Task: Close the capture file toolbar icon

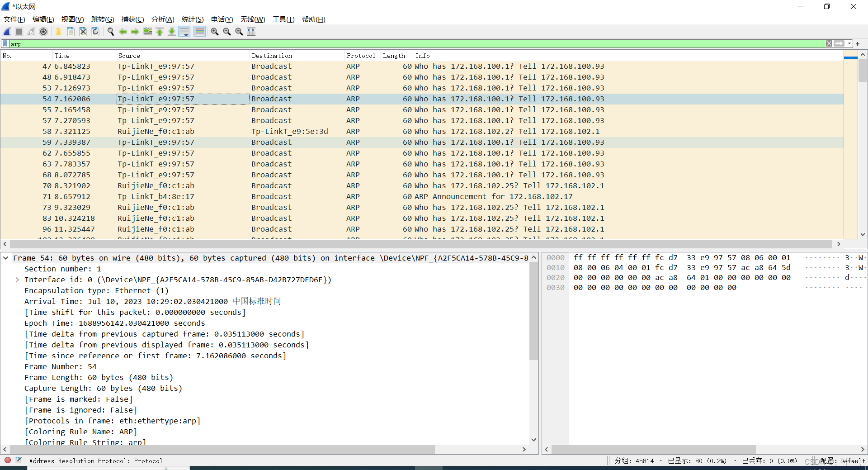Action: [83, 32]
